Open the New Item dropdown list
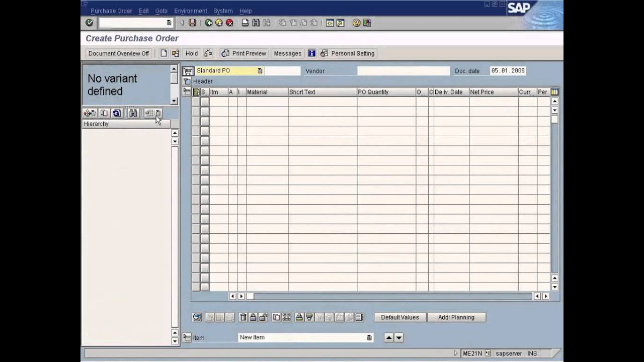The height and width of the screenshot is (362, 644). (x=369, y=337)
